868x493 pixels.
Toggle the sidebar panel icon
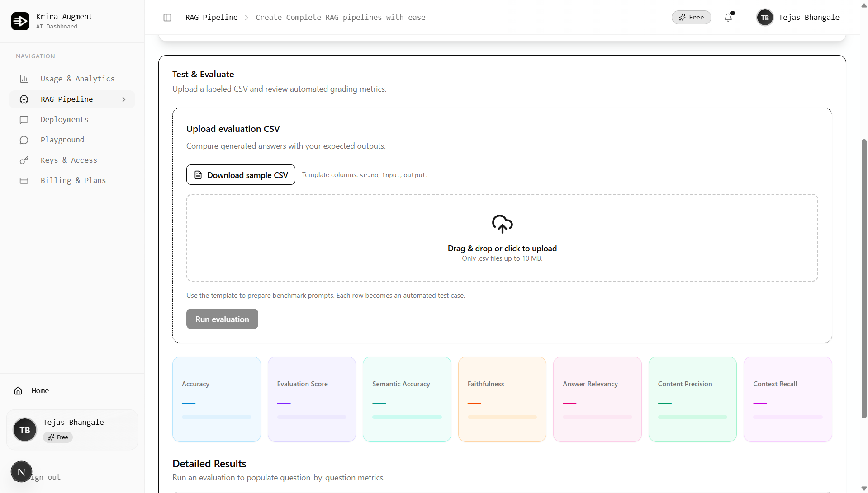tap(167, 18)
